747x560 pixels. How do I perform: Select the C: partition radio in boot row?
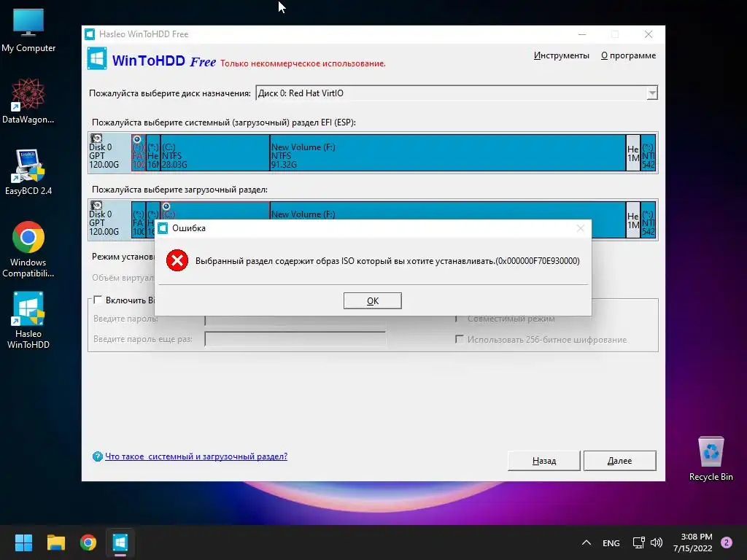pyautogui.click(x=166, y=206)
